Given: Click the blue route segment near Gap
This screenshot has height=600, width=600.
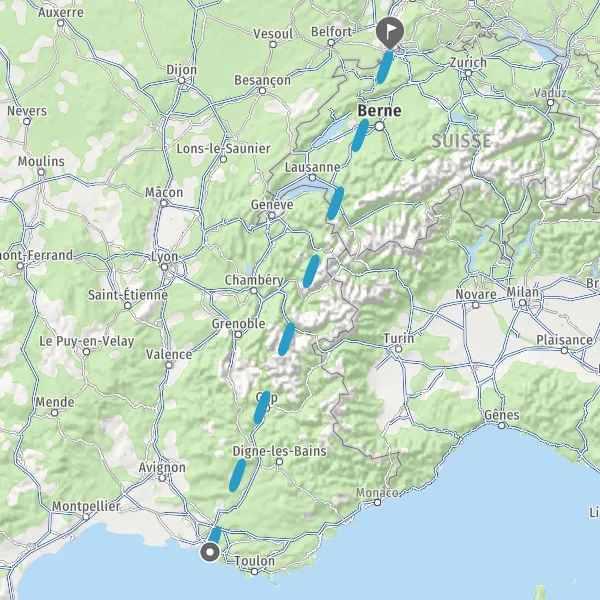Looking at the screenshot, I should (262, 408).
